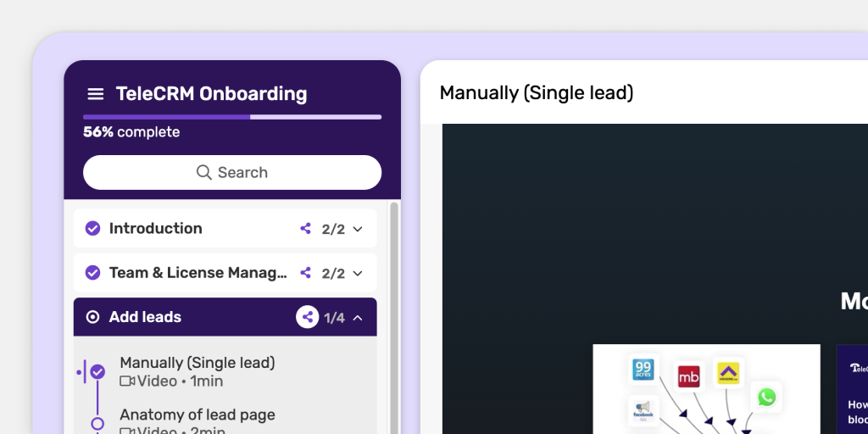Viewport: 868px width, 434px height.
Task: Click the mb logo in the video
Action: (688, 377)
